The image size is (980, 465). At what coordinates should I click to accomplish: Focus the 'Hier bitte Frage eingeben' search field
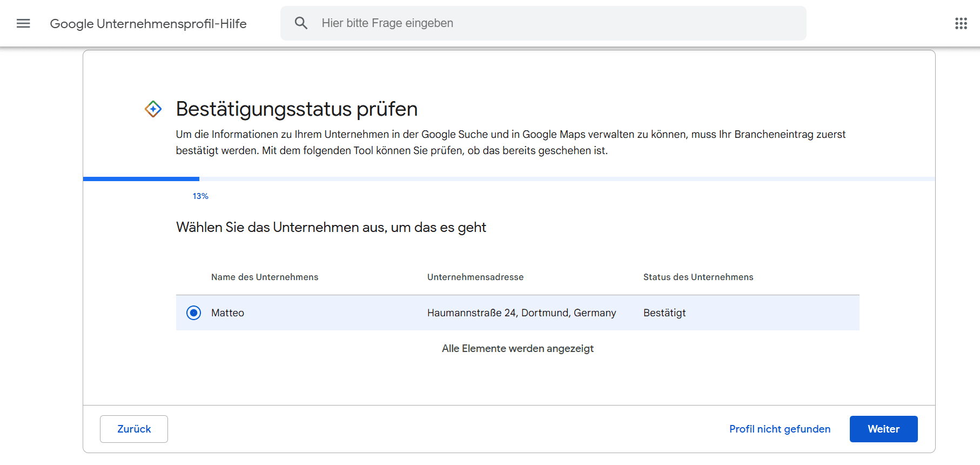click(543, 23)
